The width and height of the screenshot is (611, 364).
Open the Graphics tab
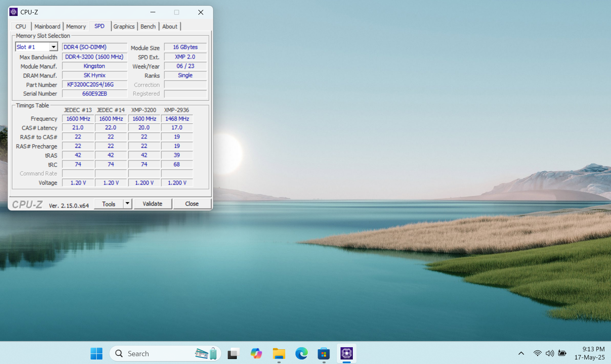(124, 27)
